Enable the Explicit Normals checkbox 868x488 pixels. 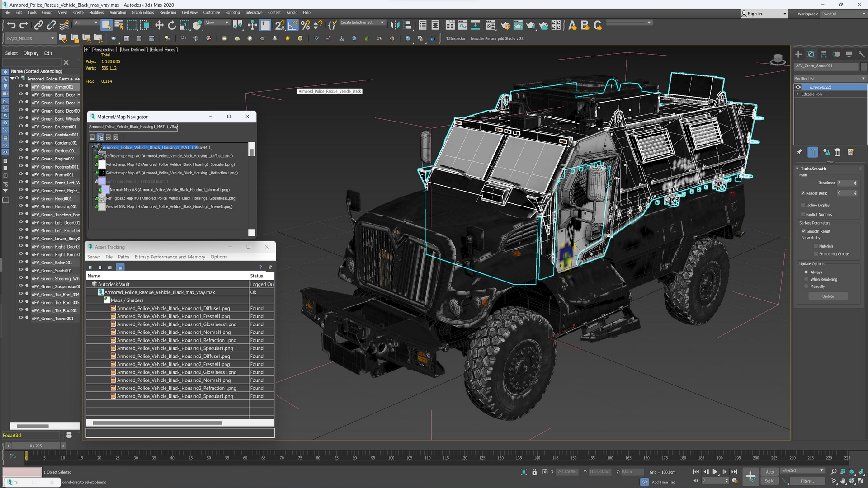click(x=803, y=214)
